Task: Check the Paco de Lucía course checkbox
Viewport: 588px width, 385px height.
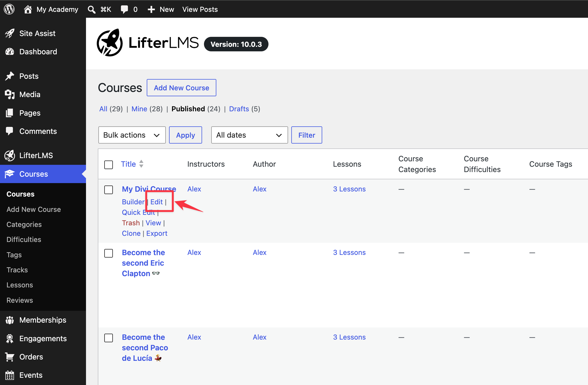Action: pyautogui.click(x=109, y=338)
